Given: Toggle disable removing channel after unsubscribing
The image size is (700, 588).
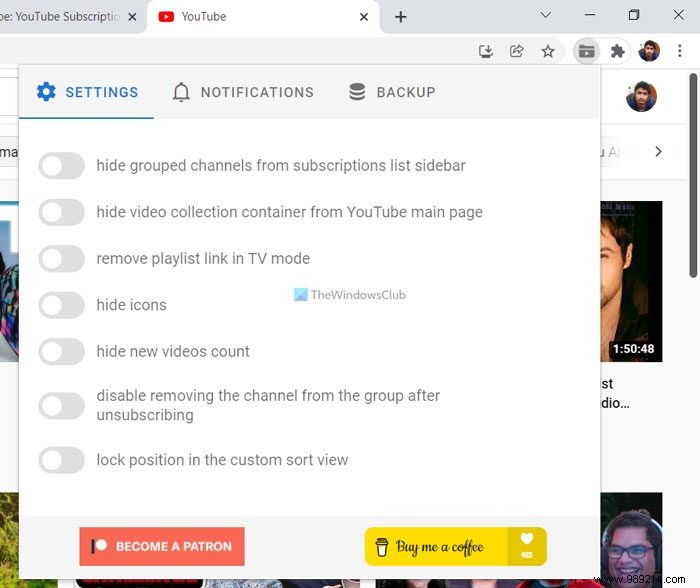Looking at the screenshot, I should tap(61, 406).
